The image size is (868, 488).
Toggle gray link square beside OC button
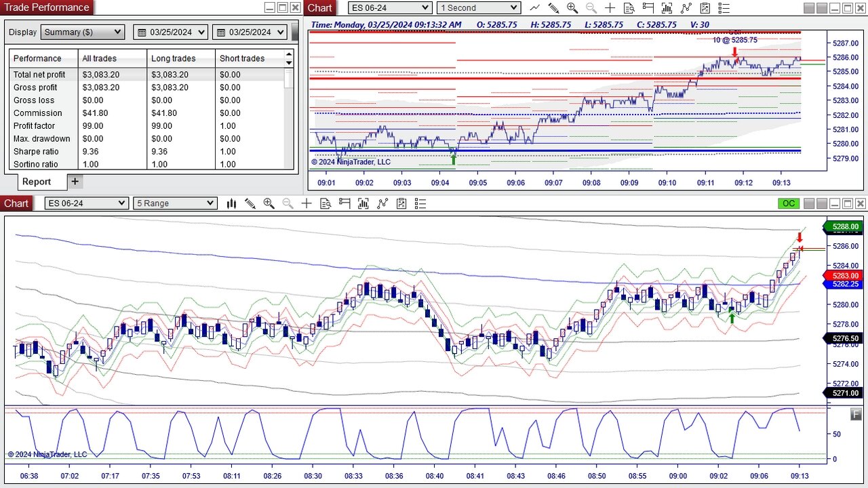[808, 203]
